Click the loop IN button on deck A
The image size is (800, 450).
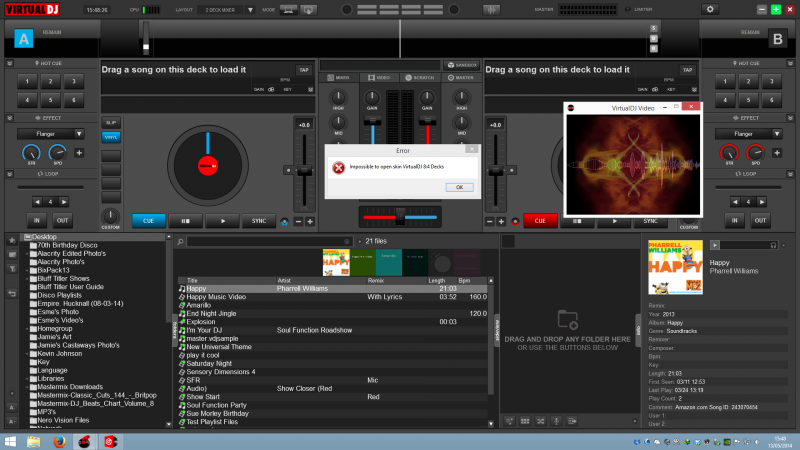(x=37, y=220)
